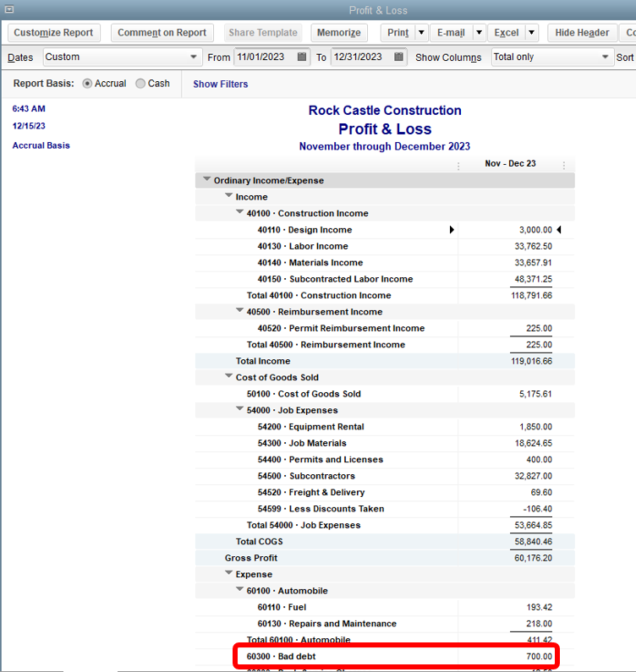
Task: Click the 12/15/23 report date stamp
Action: point(29,126)
